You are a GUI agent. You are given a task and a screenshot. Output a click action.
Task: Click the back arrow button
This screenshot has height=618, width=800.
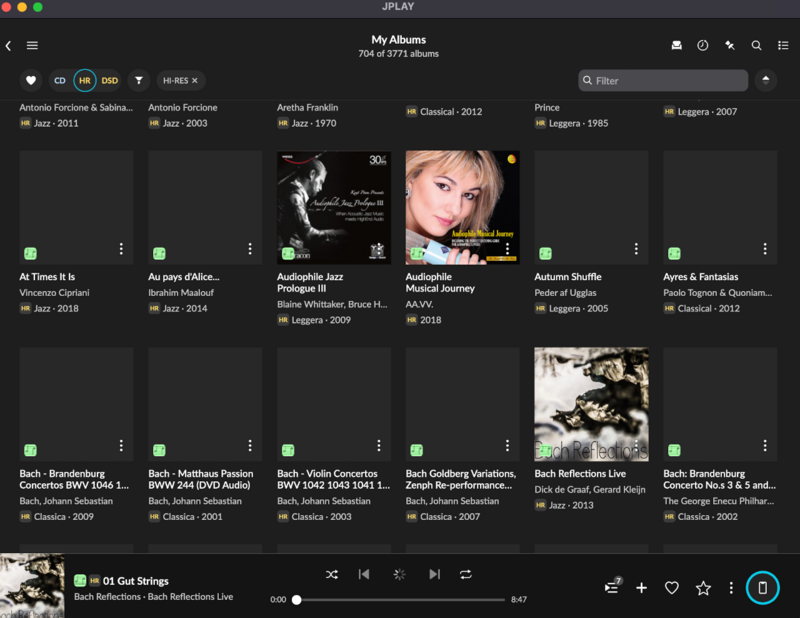[8, 45]
